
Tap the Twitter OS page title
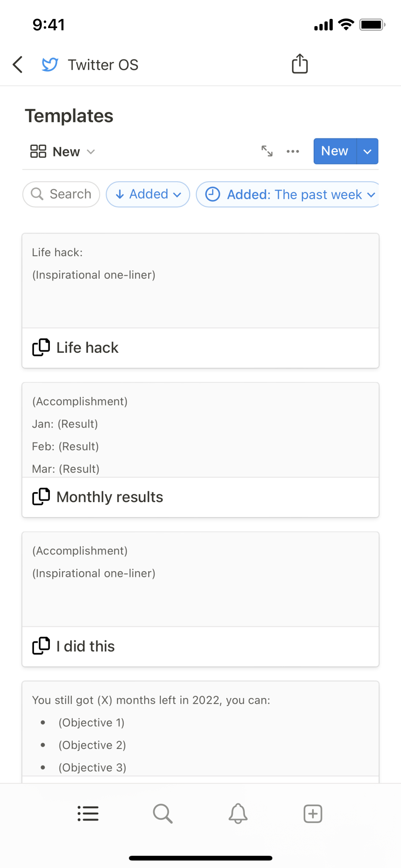pos(103,65)
